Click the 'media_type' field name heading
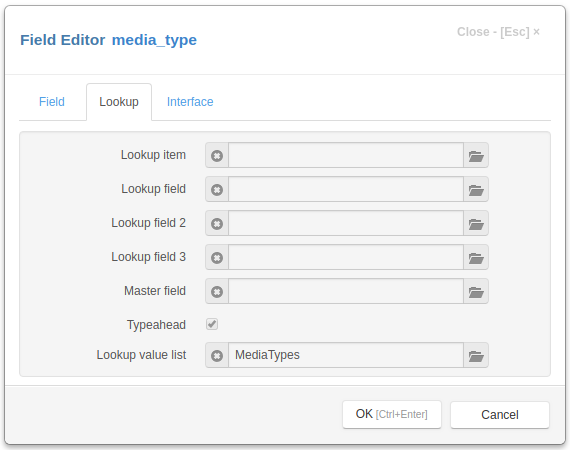 154,40
